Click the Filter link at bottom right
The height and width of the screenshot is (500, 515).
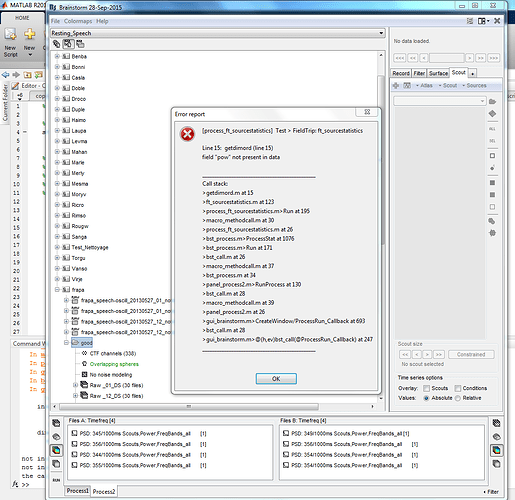(x=492, y=491)
